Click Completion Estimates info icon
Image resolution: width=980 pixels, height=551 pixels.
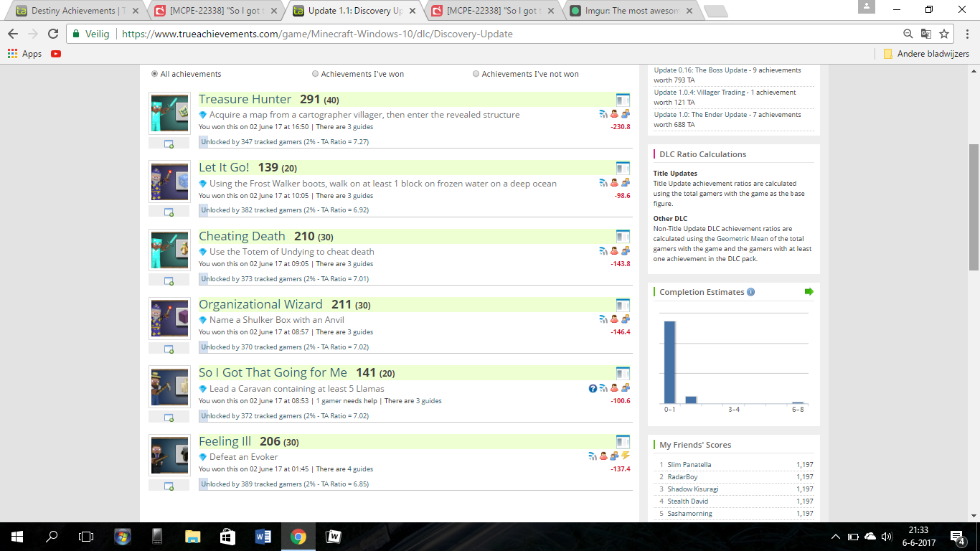coord(751,292)
